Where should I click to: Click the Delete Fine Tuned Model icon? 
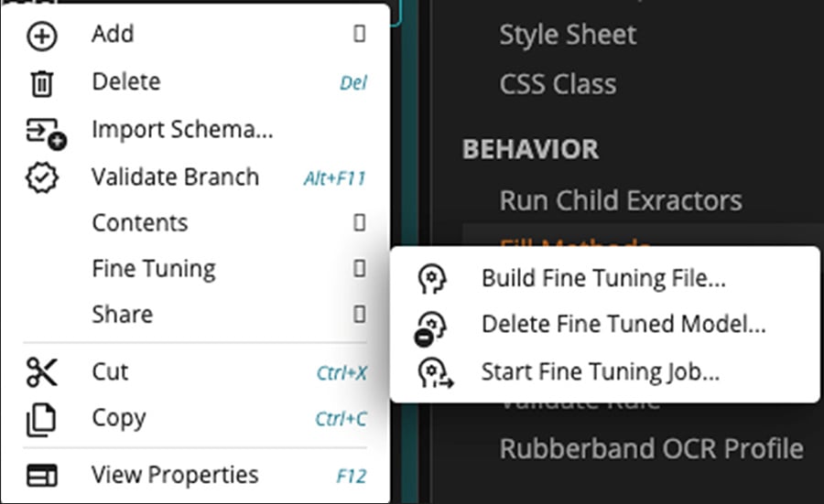coord(432,325)
